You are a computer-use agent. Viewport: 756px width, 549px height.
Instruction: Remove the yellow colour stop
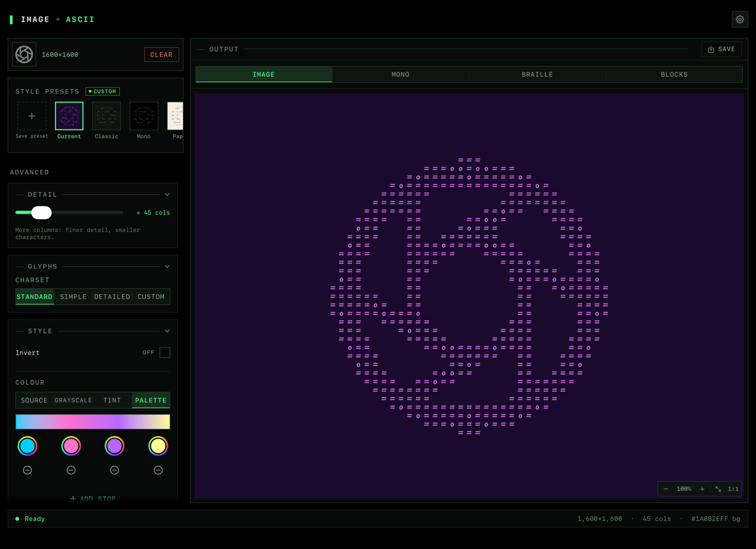(x=158, y=470)
